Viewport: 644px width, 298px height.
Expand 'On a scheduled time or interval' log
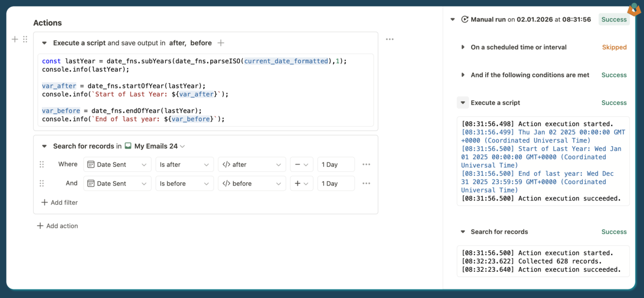(463, 47)
